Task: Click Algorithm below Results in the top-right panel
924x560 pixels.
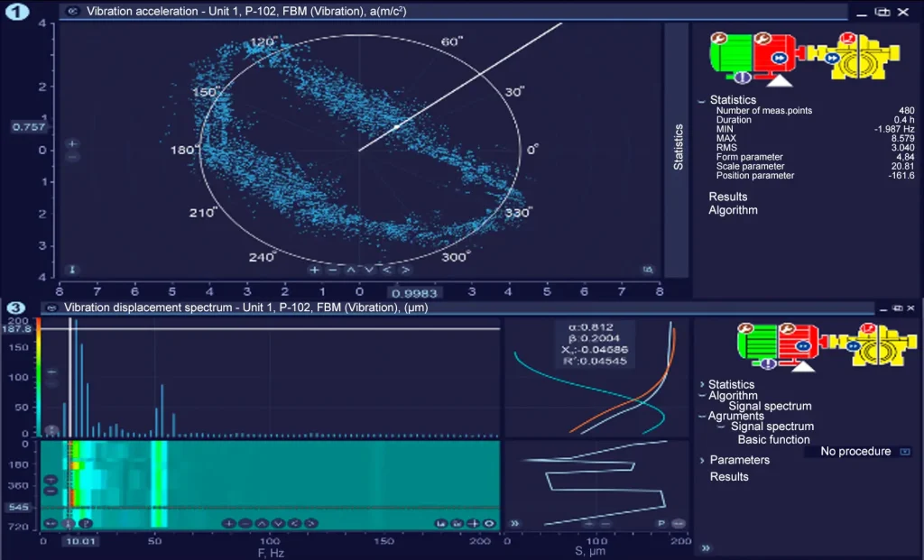Action: [732, 209]
